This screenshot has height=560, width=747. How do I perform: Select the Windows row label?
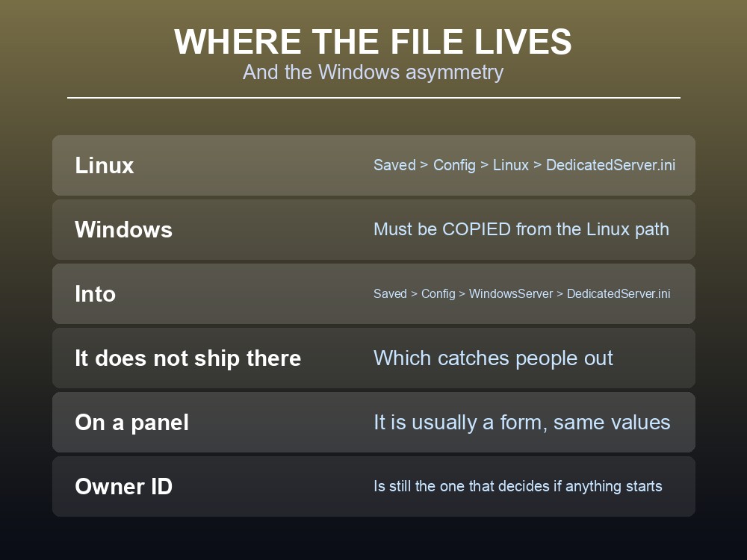pos(123,229)
